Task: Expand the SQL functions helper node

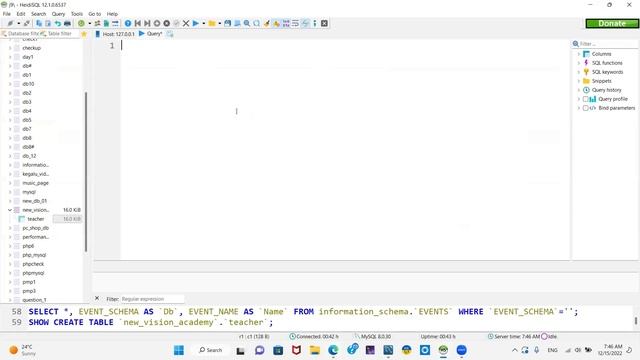Action: point(579,63)
